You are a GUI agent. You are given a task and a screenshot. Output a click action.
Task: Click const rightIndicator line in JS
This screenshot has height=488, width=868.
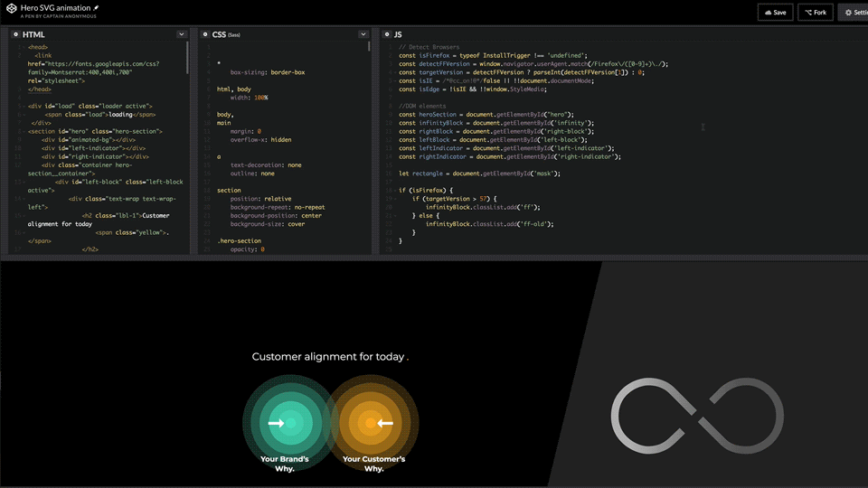(510, 156)
